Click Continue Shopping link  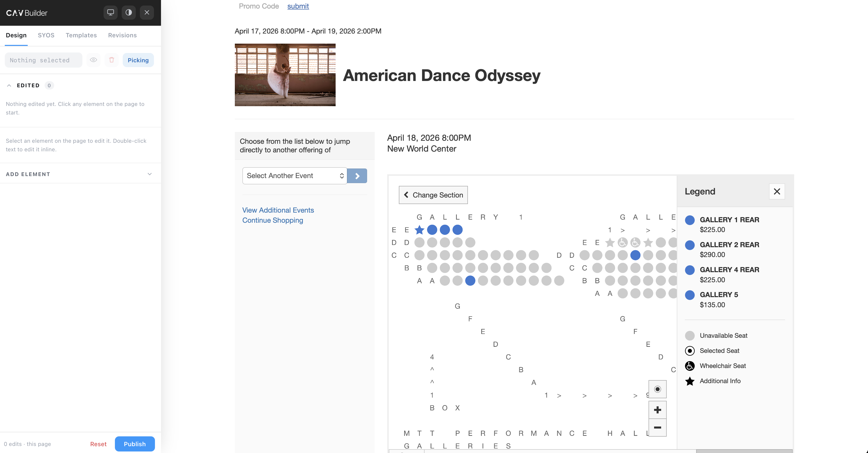tap(273, 220)
